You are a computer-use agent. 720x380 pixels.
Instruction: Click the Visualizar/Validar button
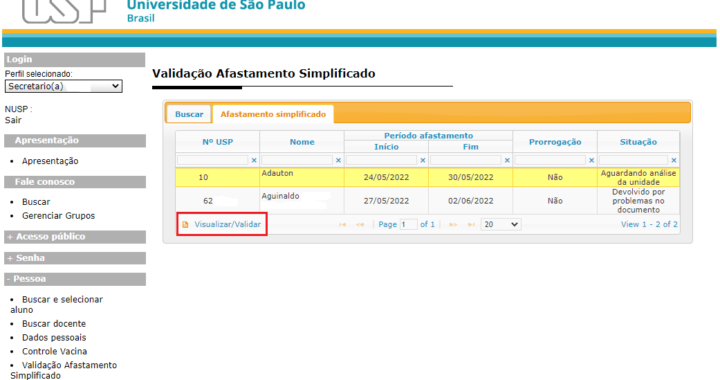[222, 224]
